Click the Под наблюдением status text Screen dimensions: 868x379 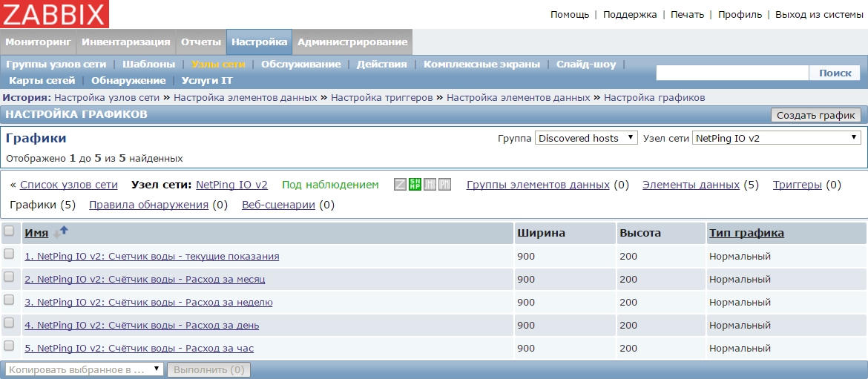coord(330,185)
